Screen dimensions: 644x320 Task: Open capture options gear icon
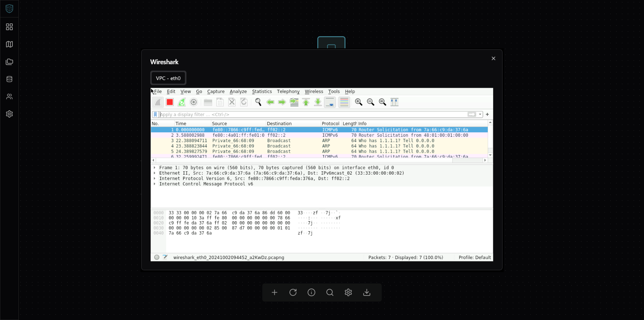point(194,102)
